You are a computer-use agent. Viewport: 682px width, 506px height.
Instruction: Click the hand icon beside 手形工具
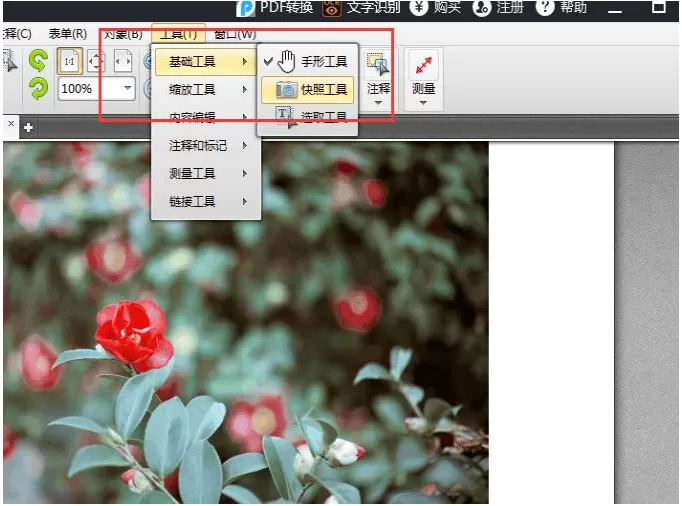tap(286, 61)
